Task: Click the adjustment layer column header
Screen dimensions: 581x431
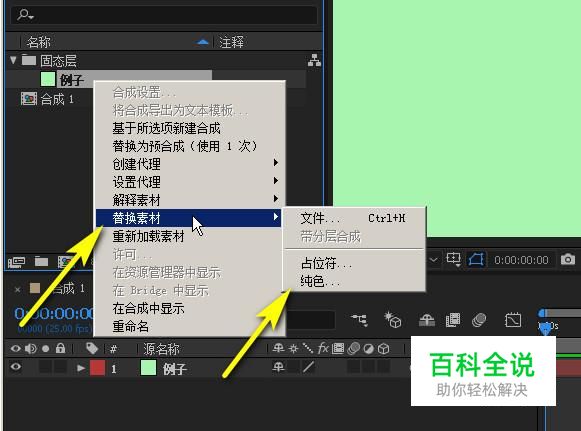Action: (x=369, y=349)
